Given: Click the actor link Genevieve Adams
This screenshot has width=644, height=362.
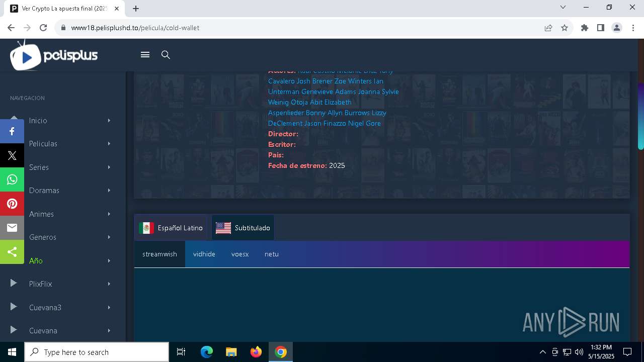Looking at the screenshot, I should (329, 92).
